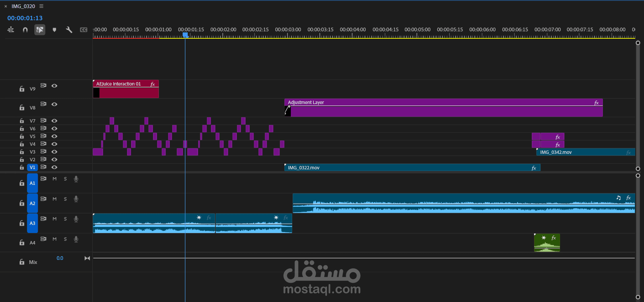Toggle lock on audio track A3
Viewport: 644px width, 302px height.
(22, 223)
